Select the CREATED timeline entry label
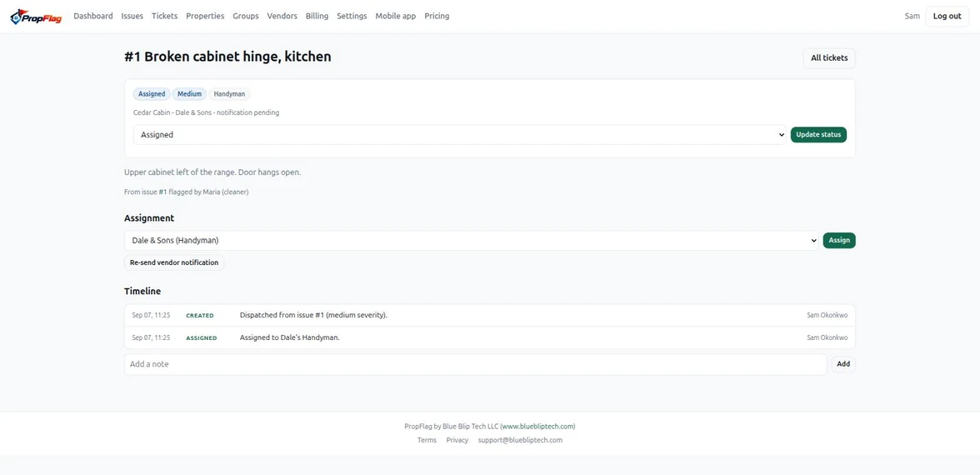 (x=200, y=316)
